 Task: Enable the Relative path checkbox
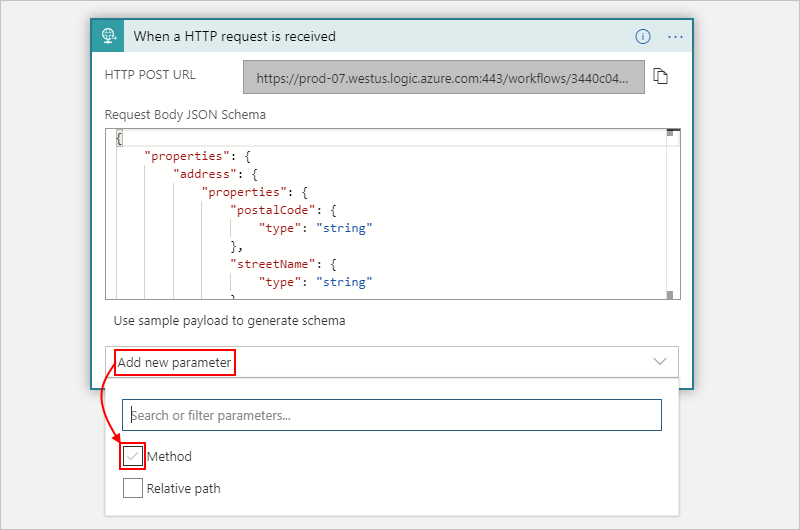click(133, 488)
